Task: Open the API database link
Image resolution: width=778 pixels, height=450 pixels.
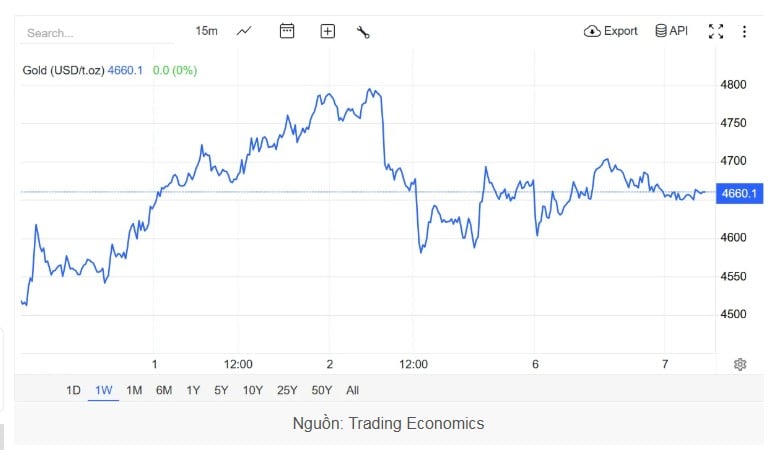Action: (671, 31)
